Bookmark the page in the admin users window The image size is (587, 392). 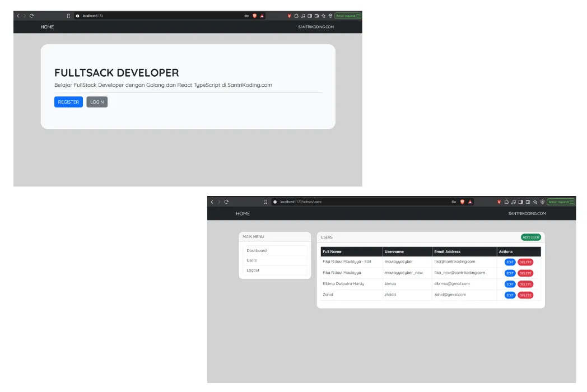click(x=265, y=202)
